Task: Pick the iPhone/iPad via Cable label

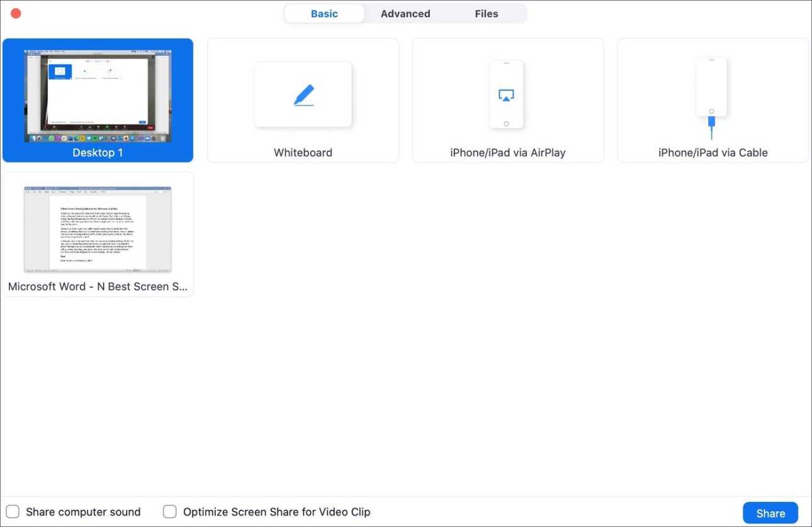Action: point(713,153)
